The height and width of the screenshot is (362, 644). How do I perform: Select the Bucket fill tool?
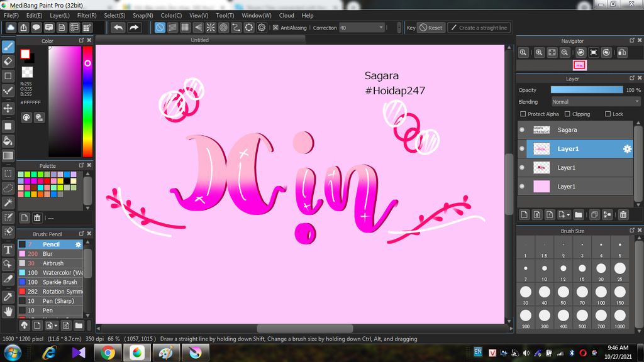click(8, 141)
